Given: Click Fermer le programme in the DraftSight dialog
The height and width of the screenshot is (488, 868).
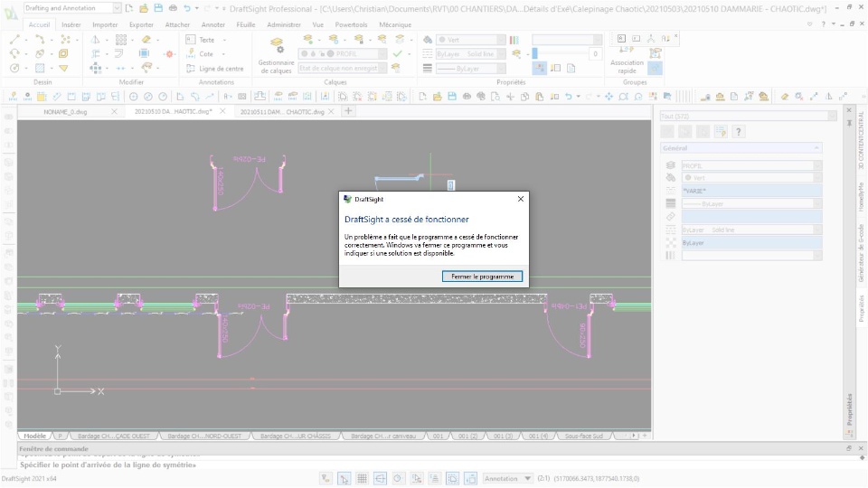Looking at the screenshot, I should tap(482, 277).
